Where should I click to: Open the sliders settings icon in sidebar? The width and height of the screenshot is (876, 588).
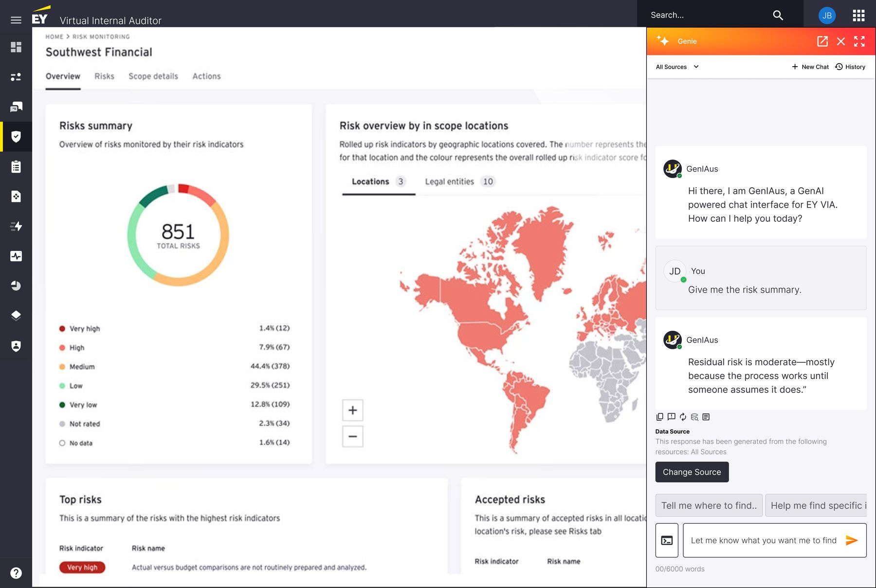16,77
